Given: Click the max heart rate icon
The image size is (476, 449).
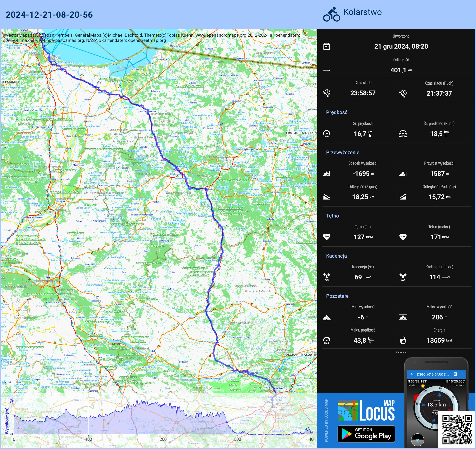Looking at the screenshot, I should 403,237.
